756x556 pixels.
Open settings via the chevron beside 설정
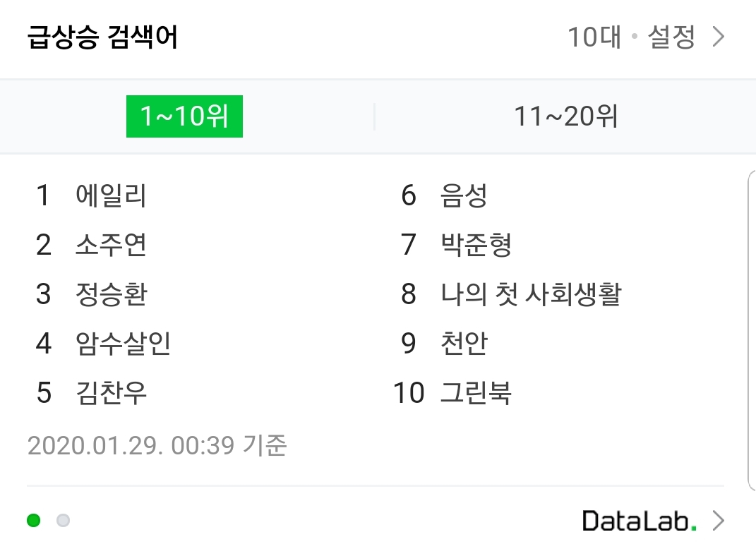coord(719,37)
